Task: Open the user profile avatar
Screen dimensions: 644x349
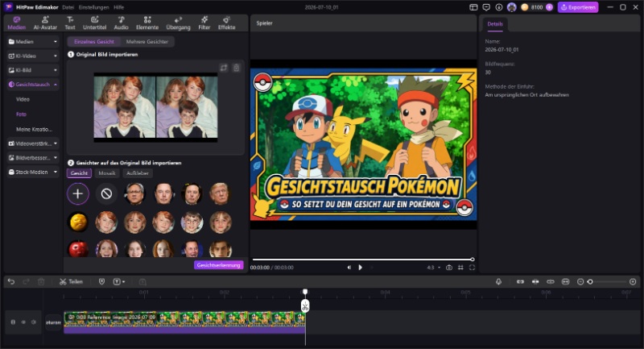Action: (x=512, y=7)
